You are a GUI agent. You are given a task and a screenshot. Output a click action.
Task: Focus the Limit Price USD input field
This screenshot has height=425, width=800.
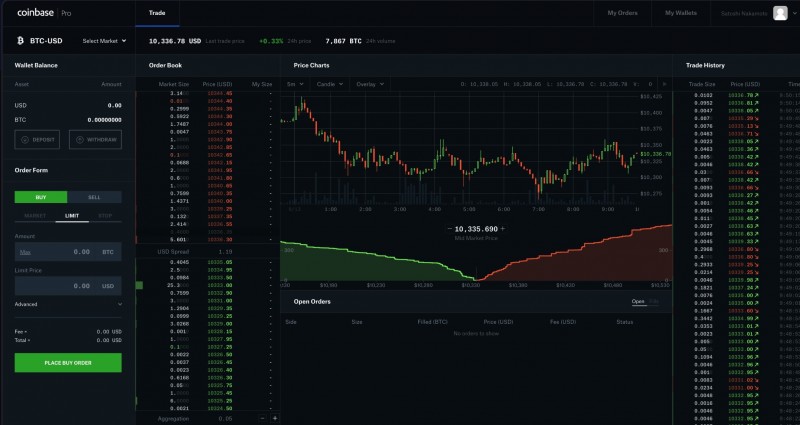coord(68,286)
